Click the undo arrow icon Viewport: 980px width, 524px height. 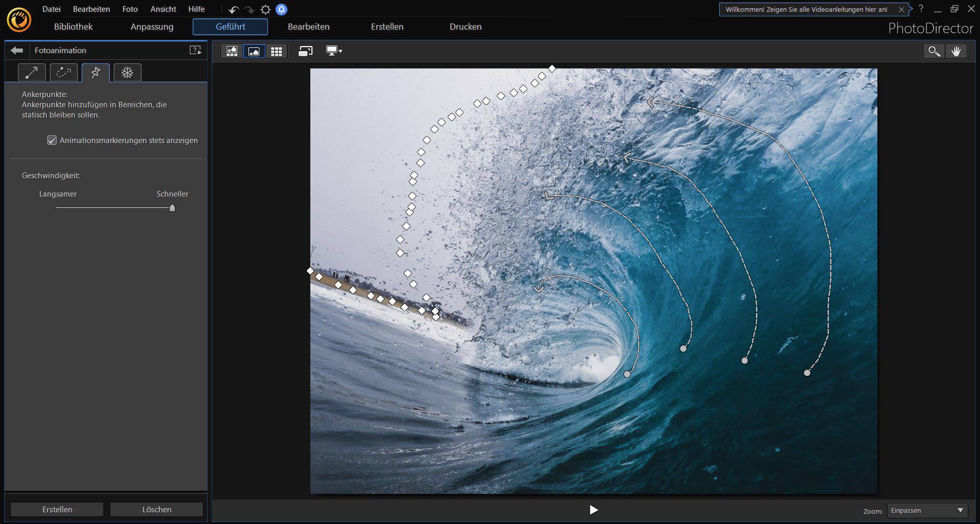pos(234,9)
